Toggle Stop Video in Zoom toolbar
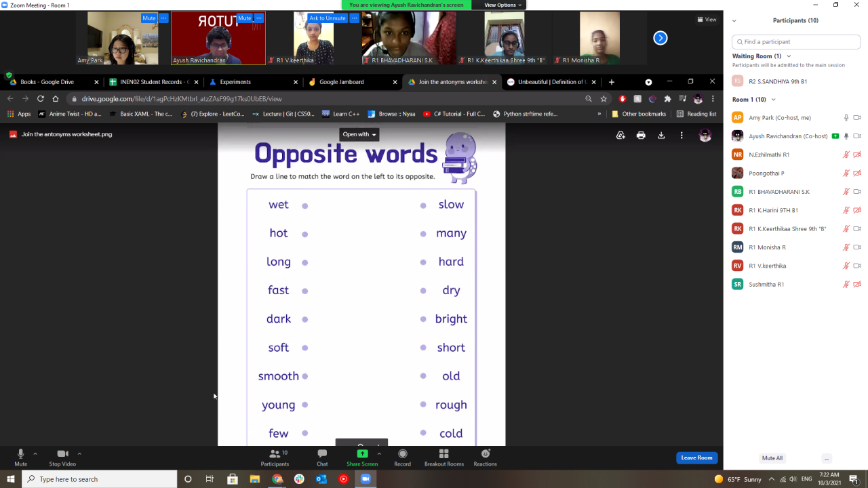Image resolution: width=868 pixels, height=488 pixels. click(x=62, y=457)
